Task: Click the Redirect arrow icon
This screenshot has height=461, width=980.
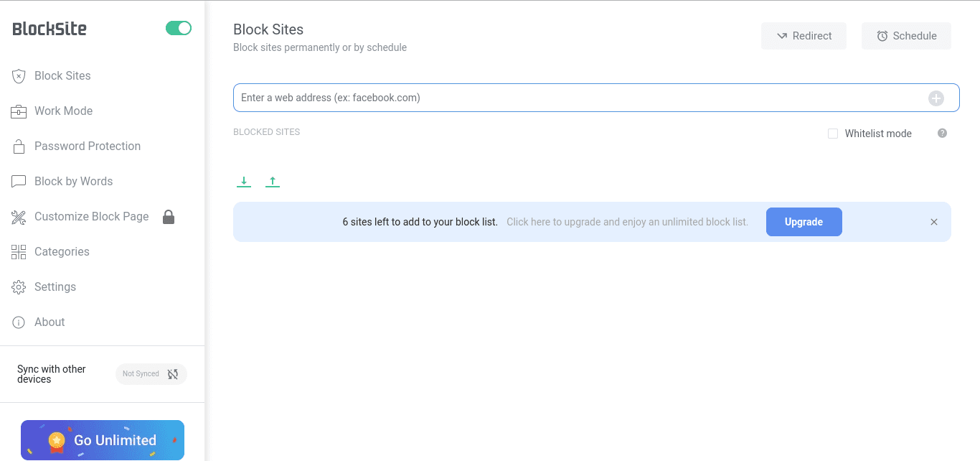Action: tap(782, 36)
